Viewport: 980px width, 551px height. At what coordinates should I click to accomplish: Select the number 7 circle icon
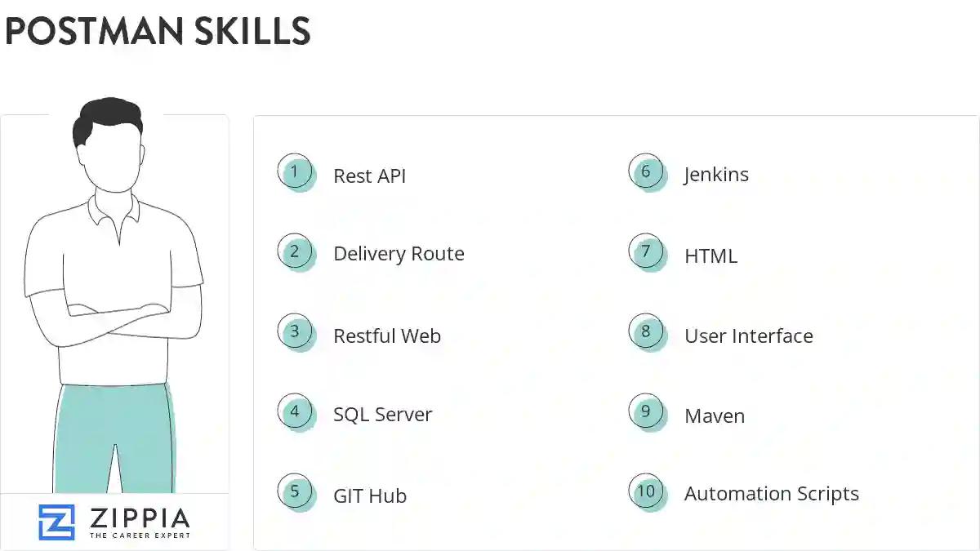click(646, 251)
